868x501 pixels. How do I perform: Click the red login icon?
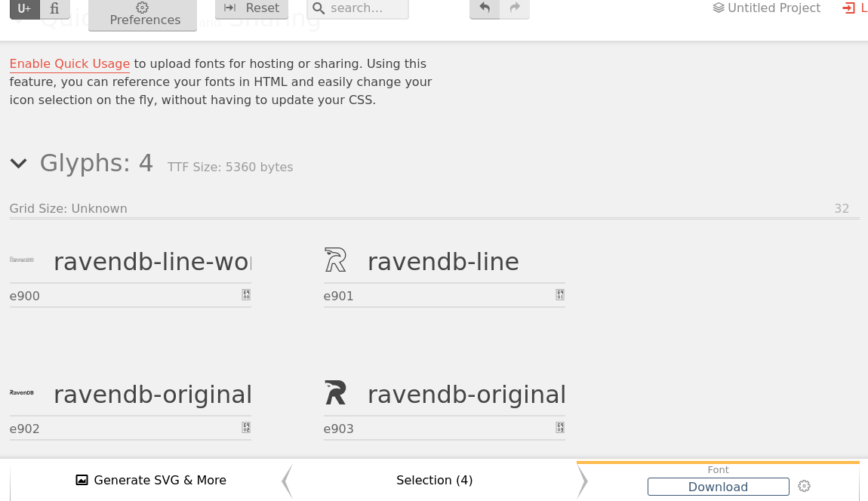click(x=848, y=8)
